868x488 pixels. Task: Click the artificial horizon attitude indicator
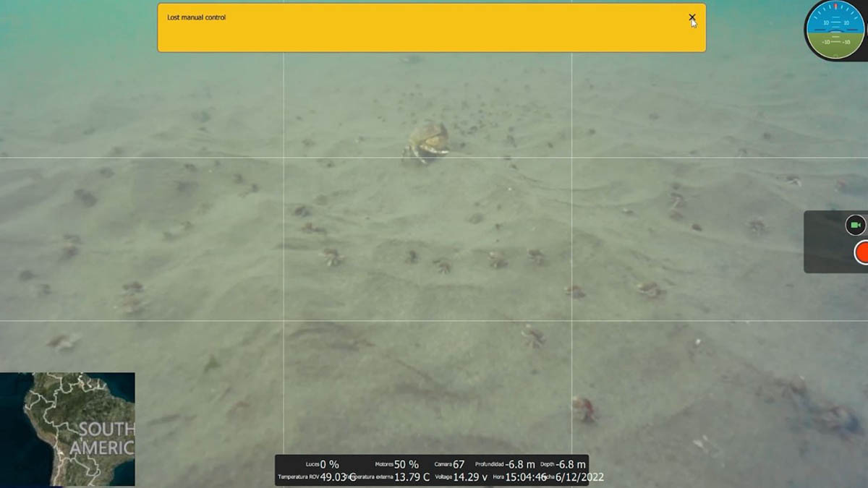pyautogui.click(x=835, y=30)
